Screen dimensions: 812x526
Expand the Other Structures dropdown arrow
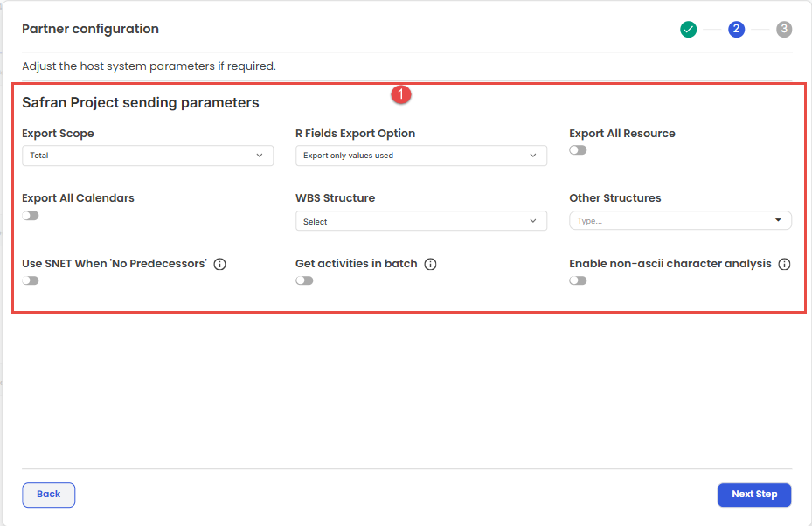[778, 220]
